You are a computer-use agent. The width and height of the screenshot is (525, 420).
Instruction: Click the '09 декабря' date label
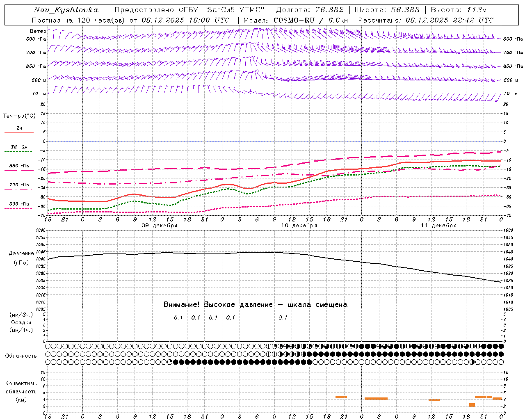[x=160, y=226]
